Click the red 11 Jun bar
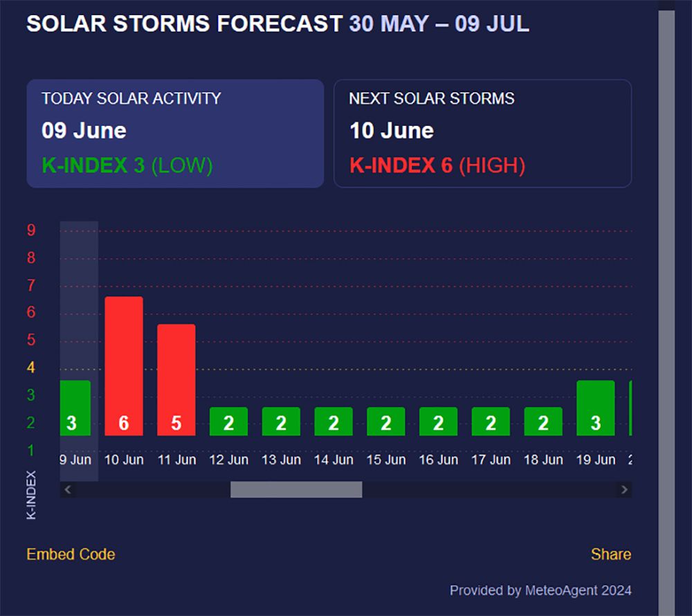Screen dimensions: 692x616 tap(176, 380)
